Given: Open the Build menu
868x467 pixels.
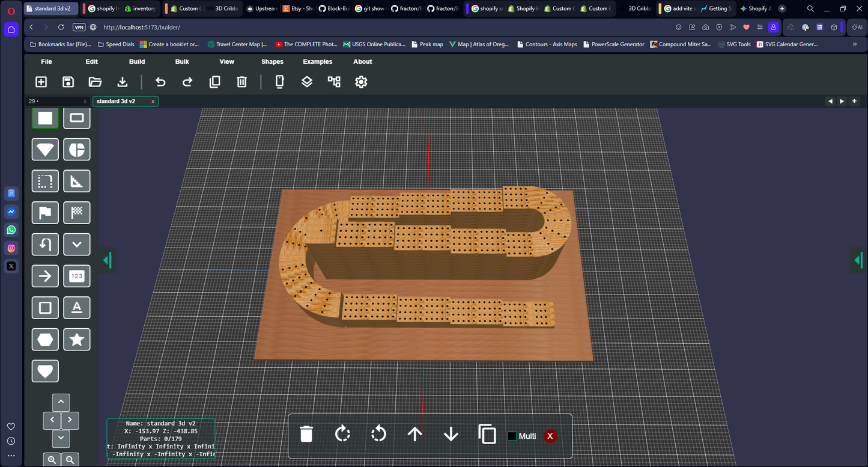Looking at the screenshot, I should [137, 61].
